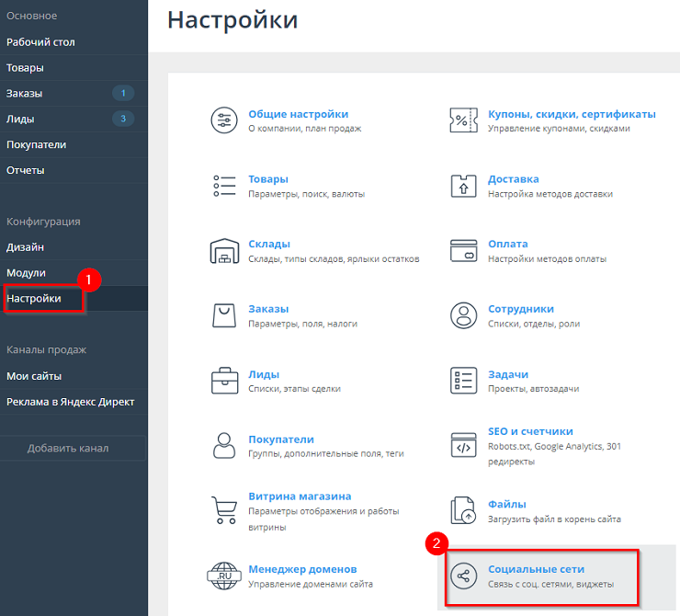Viewport: 680px width, 616px height.
Task: Go to Рабочий стол in sidebar
Action: 40,42
